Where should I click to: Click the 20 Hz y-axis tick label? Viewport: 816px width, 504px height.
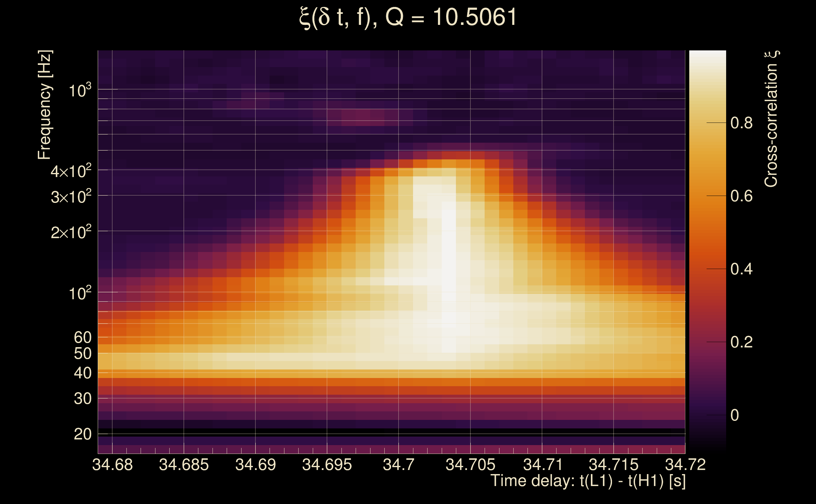82,434
